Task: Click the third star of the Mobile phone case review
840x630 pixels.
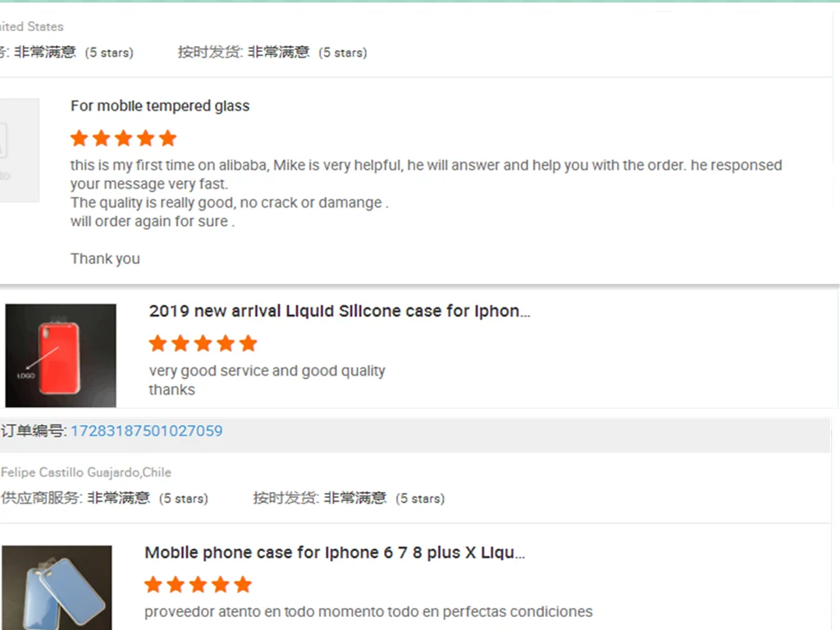Action: click(x=198, y=585)
